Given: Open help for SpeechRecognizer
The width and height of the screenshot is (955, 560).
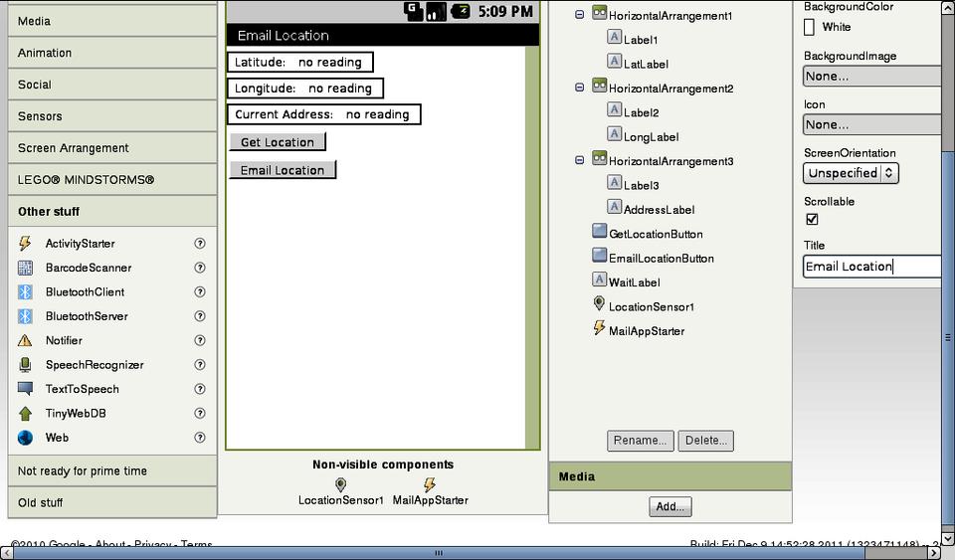Looking at the screenshot, I should click(200, 365).
